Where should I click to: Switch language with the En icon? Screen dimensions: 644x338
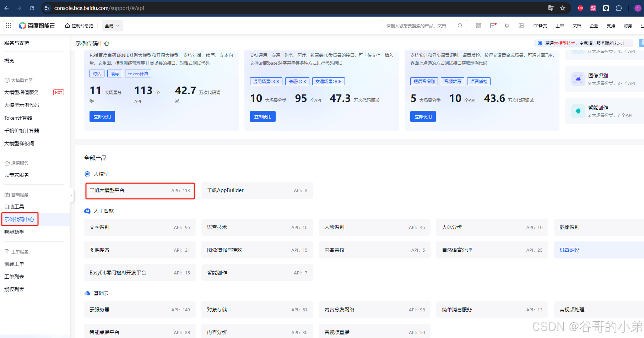[x=521, y=26]
